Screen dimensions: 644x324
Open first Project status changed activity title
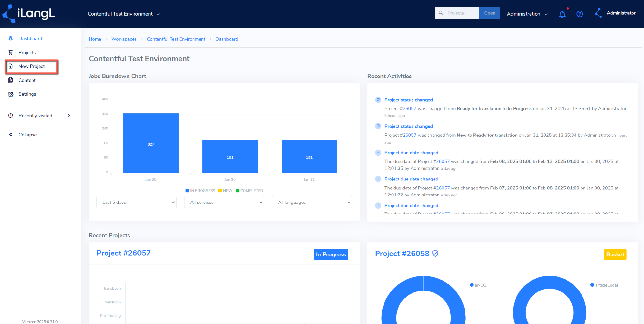click(408, 100)
